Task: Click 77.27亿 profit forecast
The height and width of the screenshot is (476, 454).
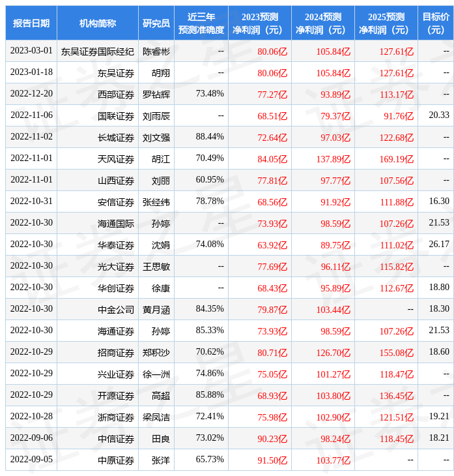Action: [272, 95]
